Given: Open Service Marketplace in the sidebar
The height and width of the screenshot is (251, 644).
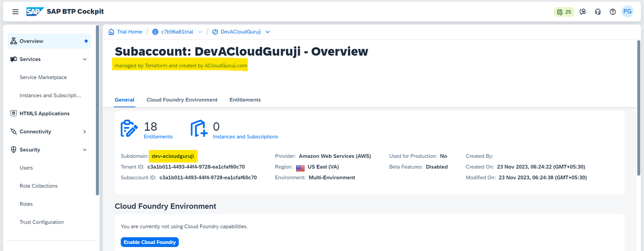Looking at the screenshot, I should point(43,77).
